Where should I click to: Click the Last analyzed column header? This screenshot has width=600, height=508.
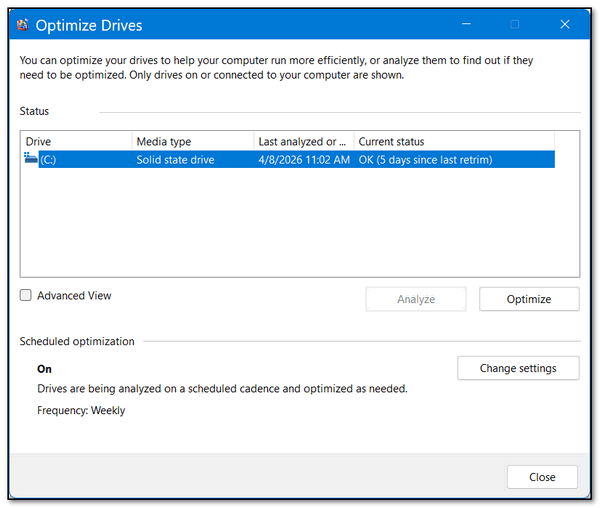coord(303,142)
